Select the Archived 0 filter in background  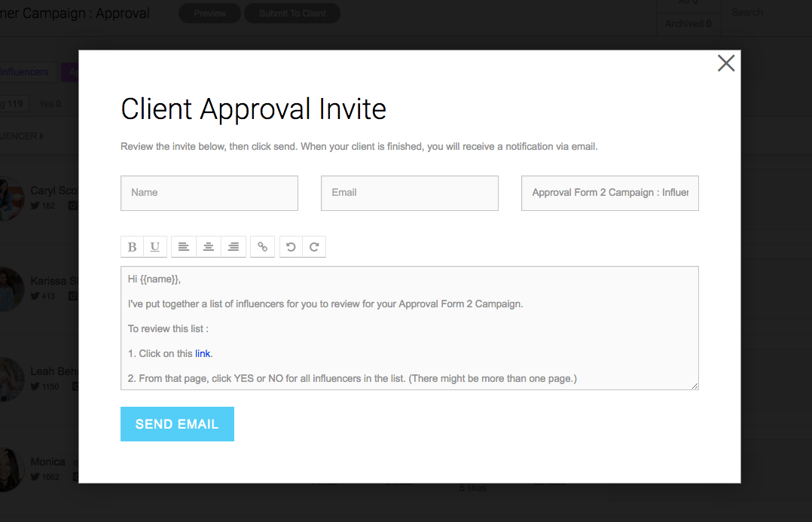pos(688,24)
